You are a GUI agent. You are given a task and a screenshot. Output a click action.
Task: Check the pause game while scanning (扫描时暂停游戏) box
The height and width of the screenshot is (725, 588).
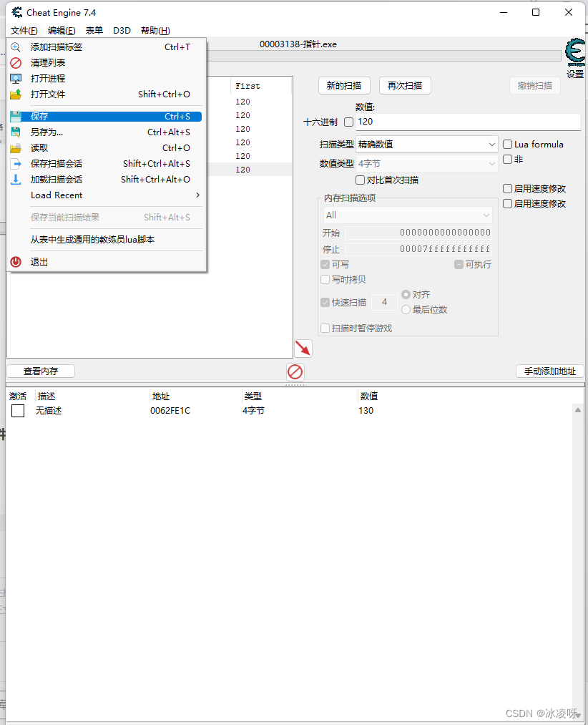(325, 328)
